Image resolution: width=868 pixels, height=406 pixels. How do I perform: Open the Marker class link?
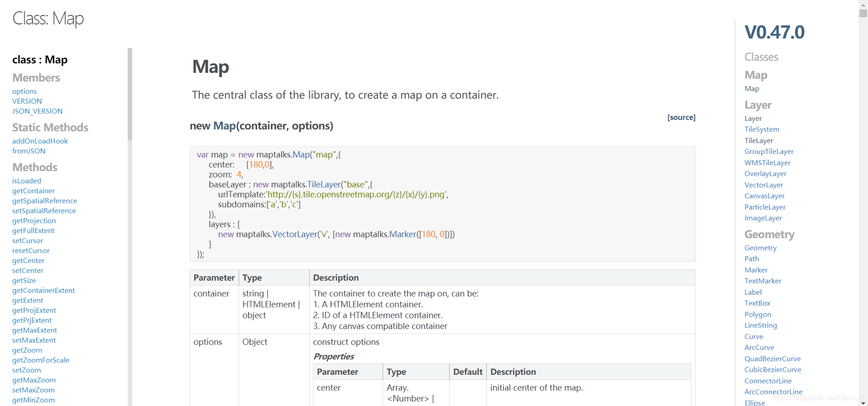click(756, 270)
